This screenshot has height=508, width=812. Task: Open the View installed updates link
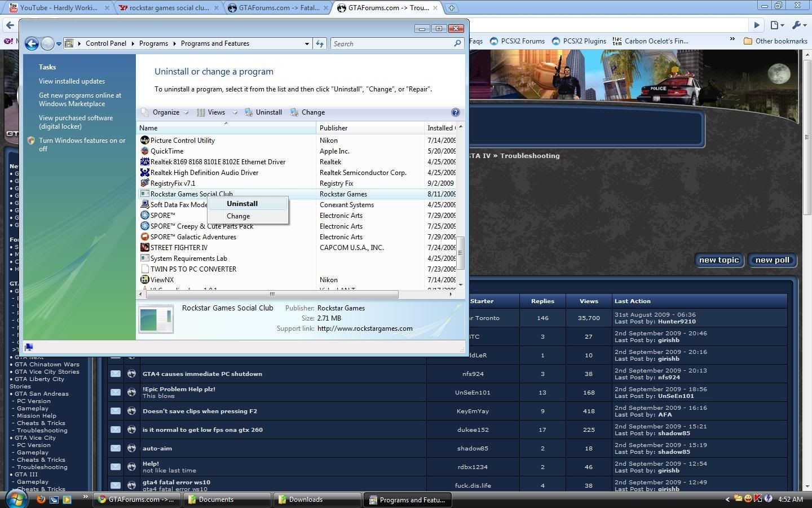point(72,81)
